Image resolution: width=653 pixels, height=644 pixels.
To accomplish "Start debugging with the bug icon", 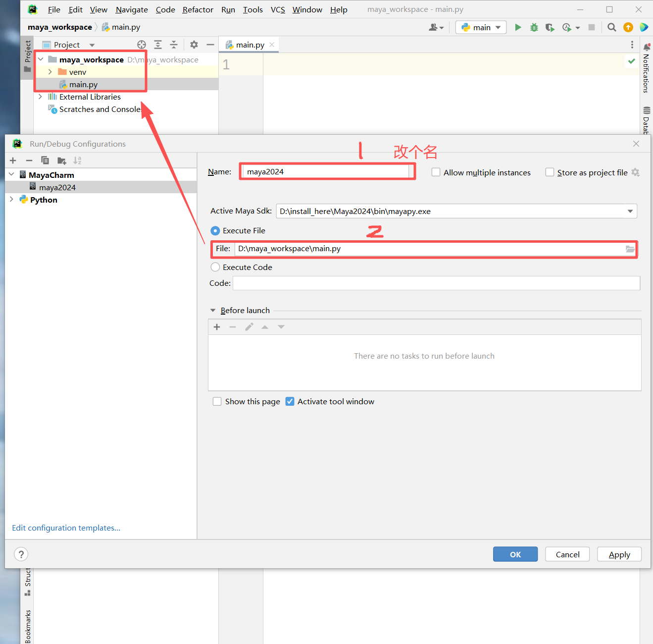I will pos(534,27).
